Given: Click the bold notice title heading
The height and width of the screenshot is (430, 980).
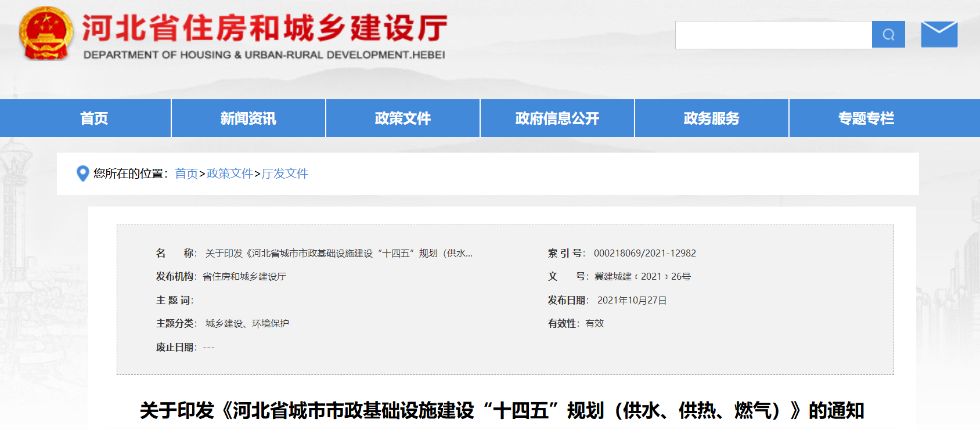Looking at the screenshot, I should [x=502, y=410].
